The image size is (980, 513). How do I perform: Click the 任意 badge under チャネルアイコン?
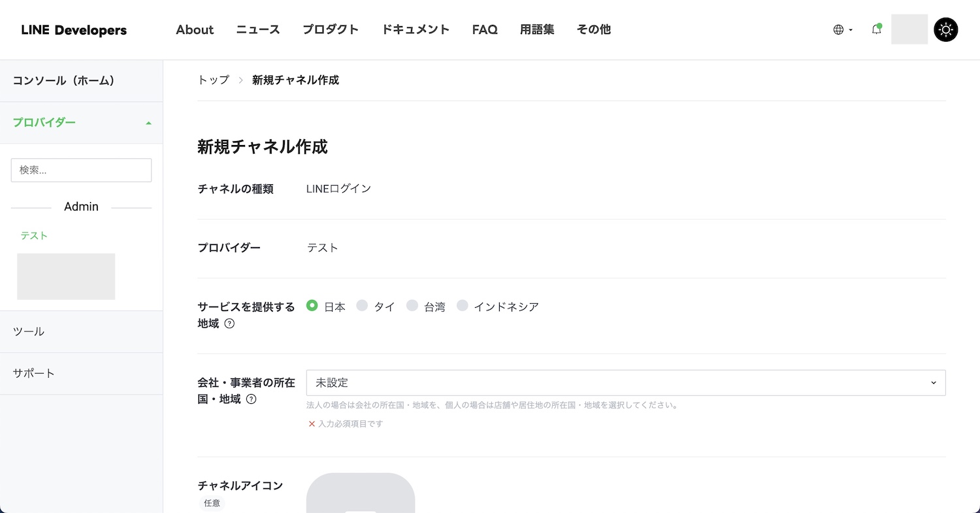212,503
